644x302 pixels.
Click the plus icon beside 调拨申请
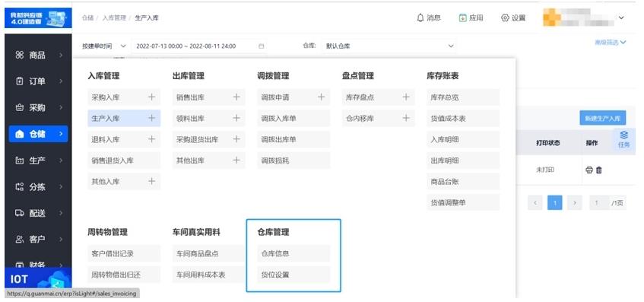pyautogui.click(x=321, y=97)
